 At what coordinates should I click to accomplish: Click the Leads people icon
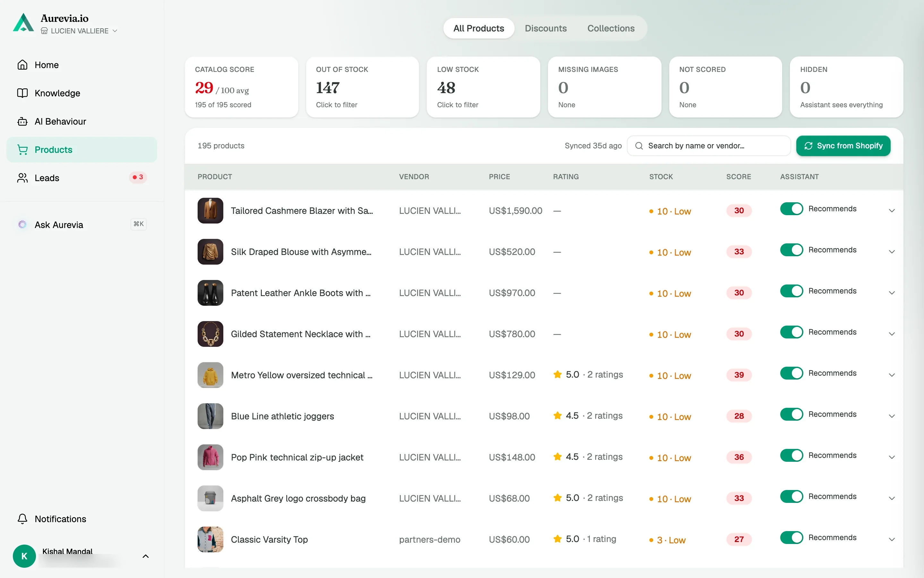(x=22, y=178)
